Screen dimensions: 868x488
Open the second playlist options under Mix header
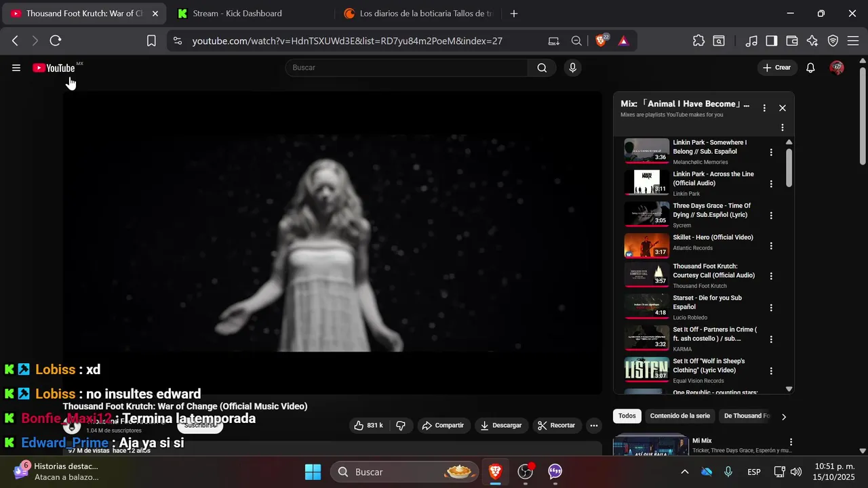pos(783,127)
